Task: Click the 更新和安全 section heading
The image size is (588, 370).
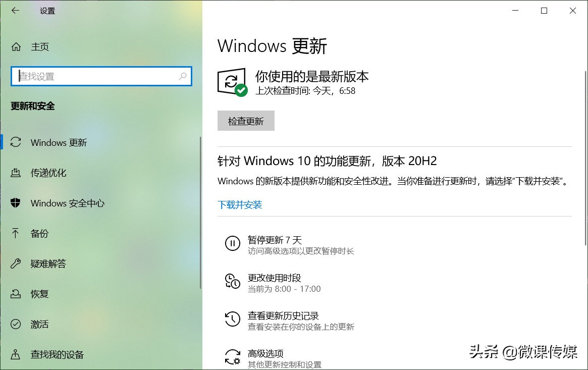Action: pos(33,106)
